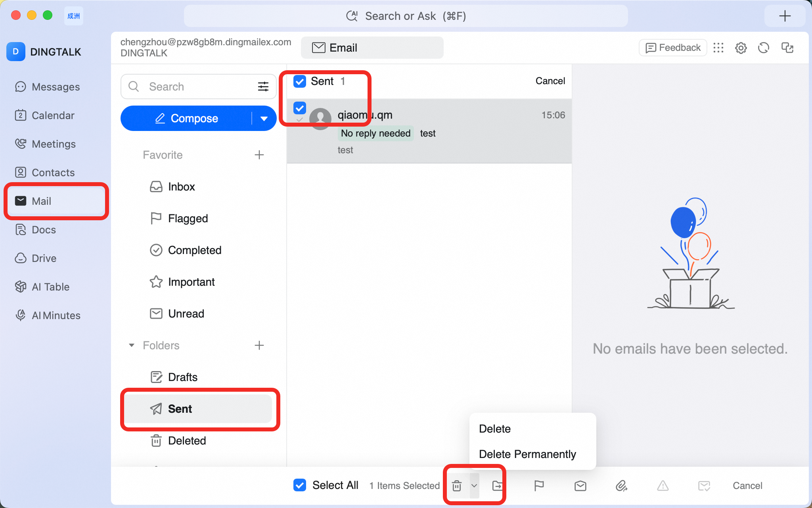Viewport: 812px width, 508px height.
Task: Click the refresh sync icon in header
Action: 764,48
